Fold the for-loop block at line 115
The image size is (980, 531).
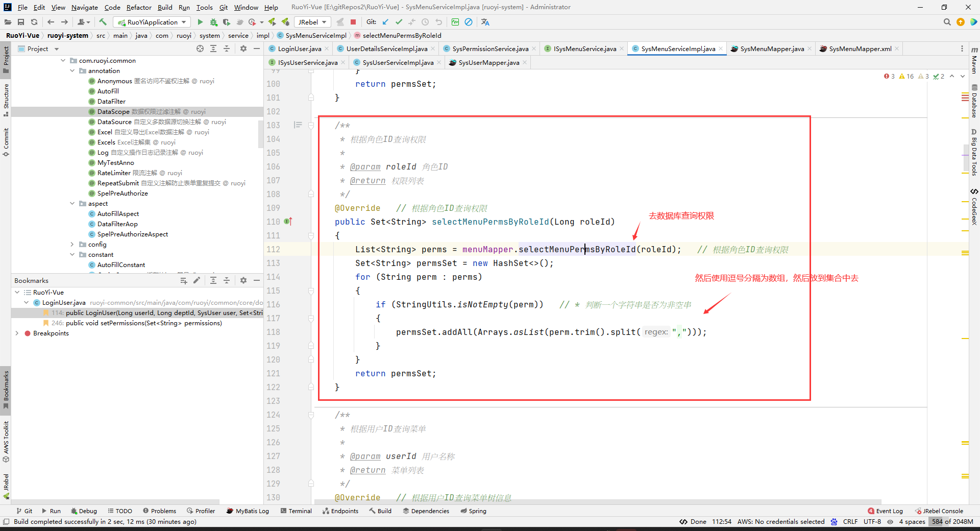[311, 291]
